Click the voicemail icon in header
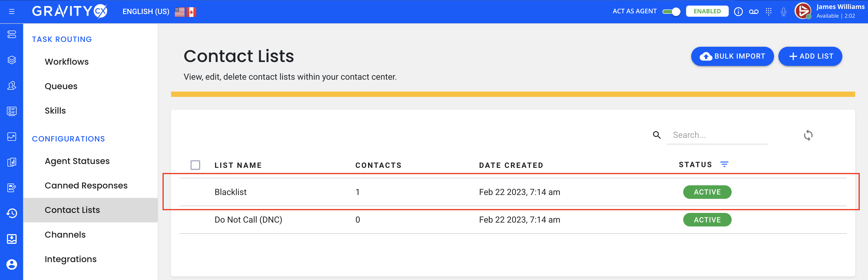This screenshot has width=868, height=280. (x=754, y=12)
